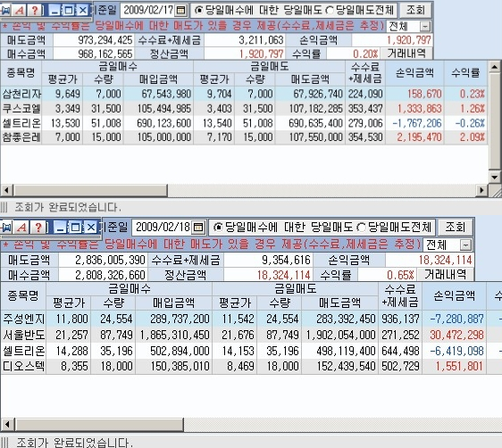Minimize the lower window
Screen dimensions: 502x448
tap(60, 228)
